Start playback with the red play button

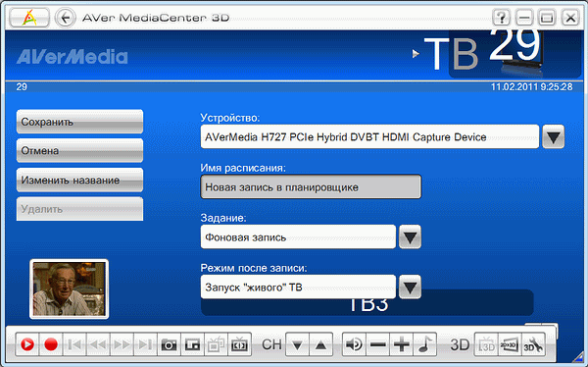coord(27,344)
